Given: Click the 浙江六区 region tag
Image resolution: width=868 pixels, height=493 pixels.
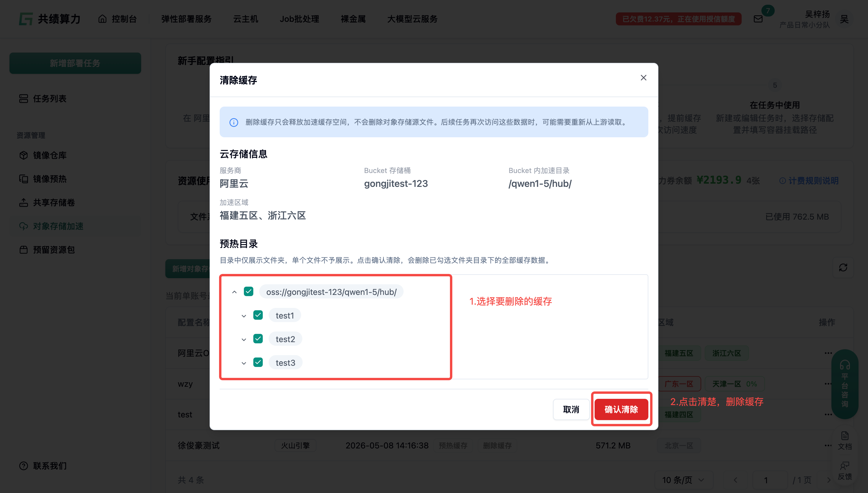Looking at the screenshot, I should (727, 353).
